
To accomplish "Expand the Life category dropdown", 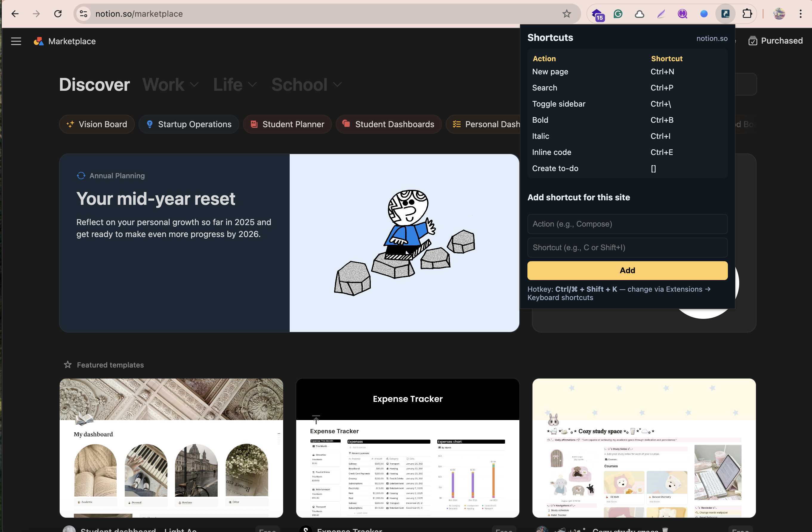I will [235, 85].
